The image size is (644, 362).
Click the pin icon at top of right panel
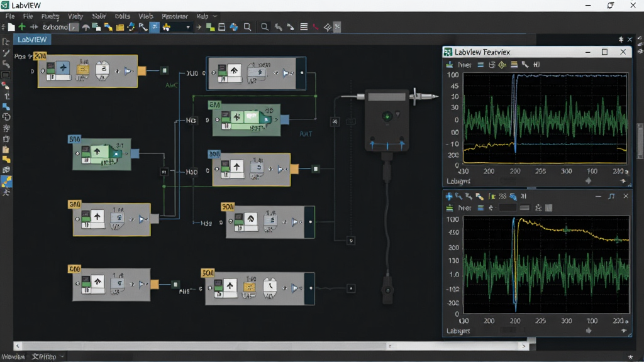621,40
